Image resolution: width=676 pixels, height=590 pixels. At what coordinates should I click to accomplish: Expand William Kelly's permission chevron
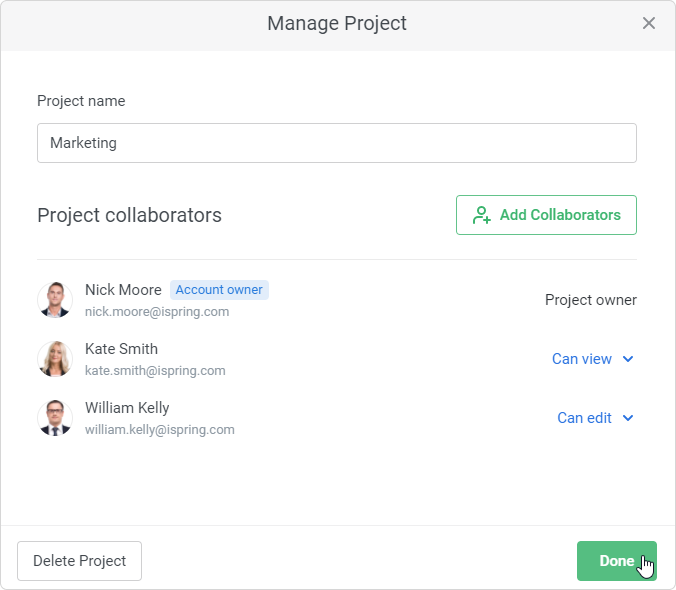coord(628,418)
